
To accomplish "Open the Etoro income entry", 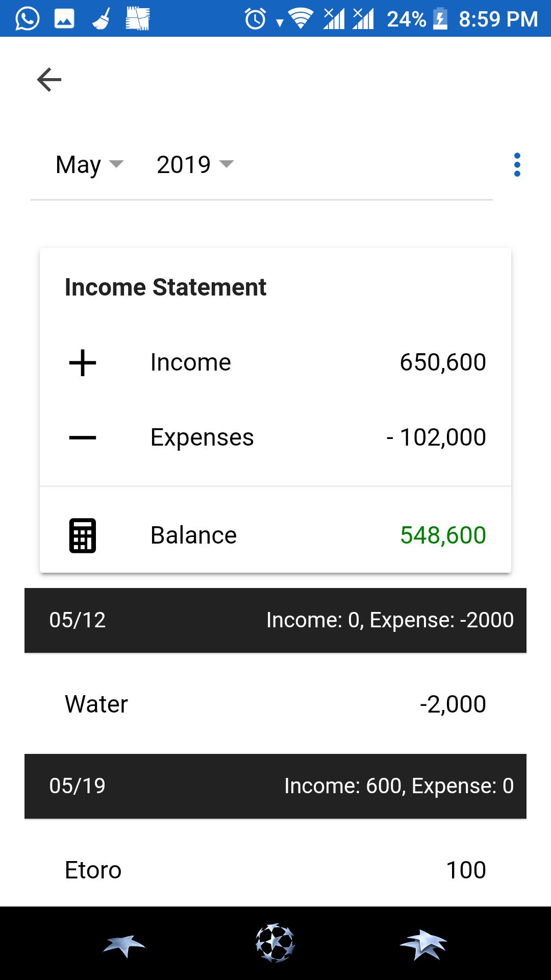I will [x=275, y=870].
